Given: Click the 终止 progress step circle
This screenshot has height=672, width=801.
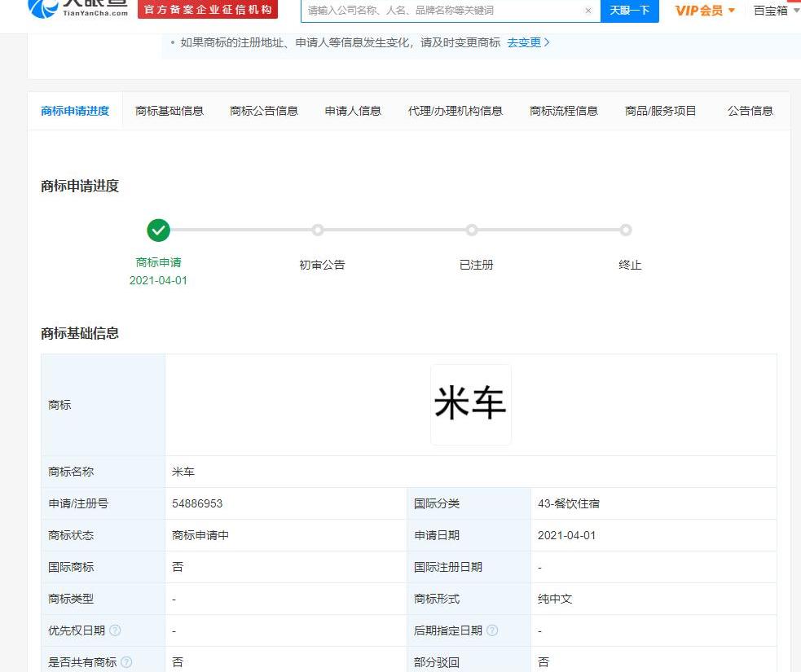Looking at the screenshot, I should 625,231.
